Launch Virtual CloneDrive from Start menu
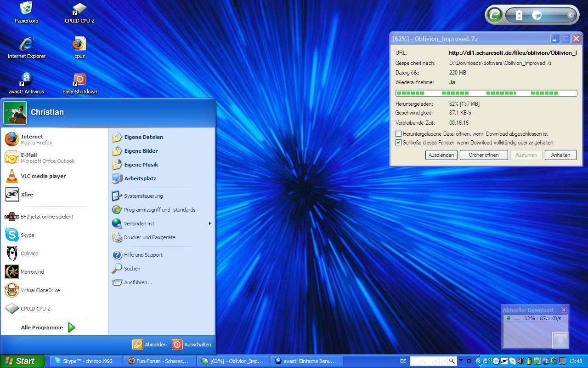This screenshot has height=368, width=588. 40,290
